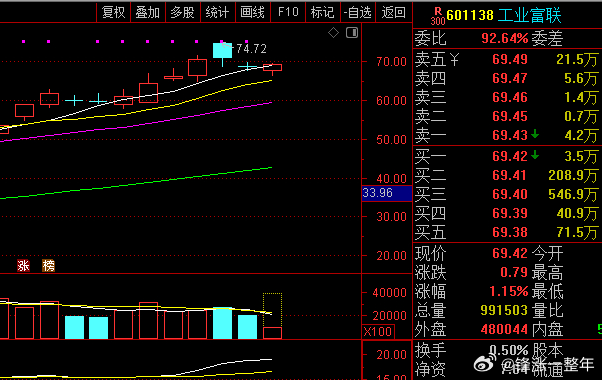This screenshot has height=380, width=602.
Task: Click 返回 to go back
Action: [394, 12]
